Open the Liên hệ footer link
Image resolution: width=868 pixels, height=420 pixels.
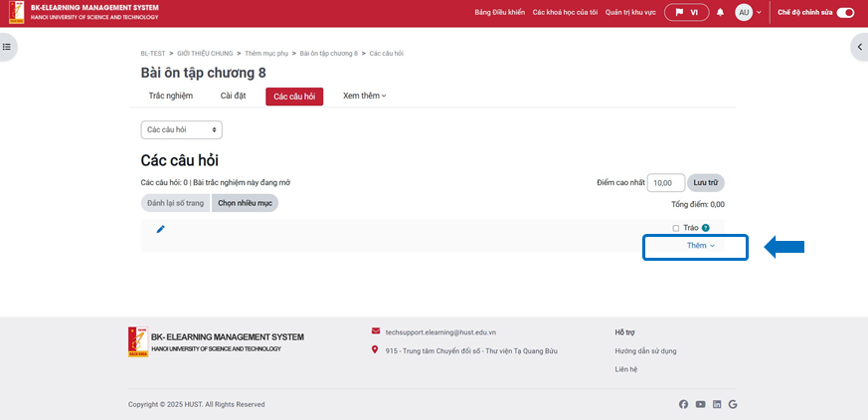[x=626, y=369]
